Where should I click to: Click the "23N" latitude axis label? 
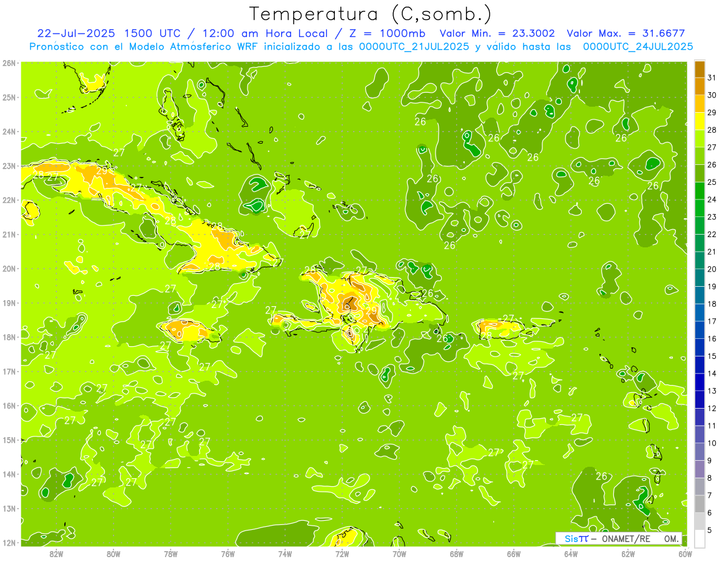point(9,166)
